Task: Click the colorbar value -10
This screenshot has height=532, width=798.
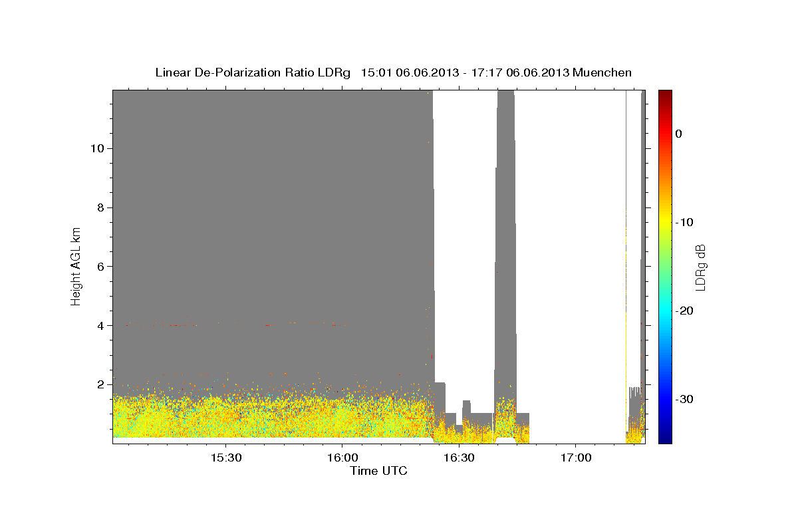Action: [685, 222]
